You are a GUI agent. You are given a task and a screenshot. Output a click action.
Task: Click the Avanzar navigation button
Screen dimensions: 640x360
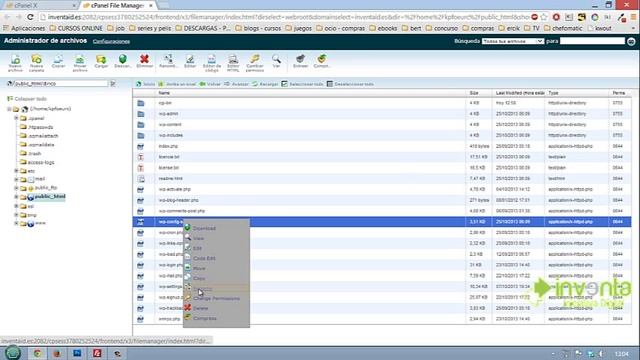point(236,84)
